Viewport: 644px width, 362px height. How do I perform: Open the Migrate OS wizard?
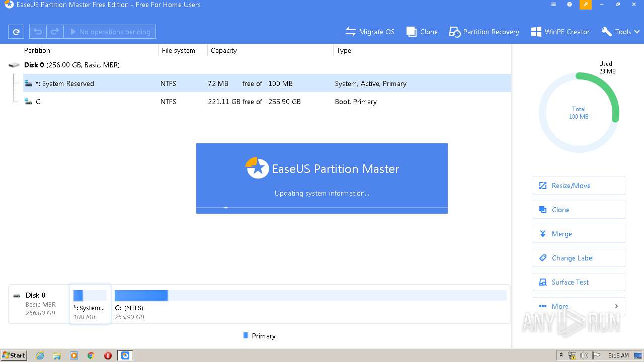[x=370, y=32]
